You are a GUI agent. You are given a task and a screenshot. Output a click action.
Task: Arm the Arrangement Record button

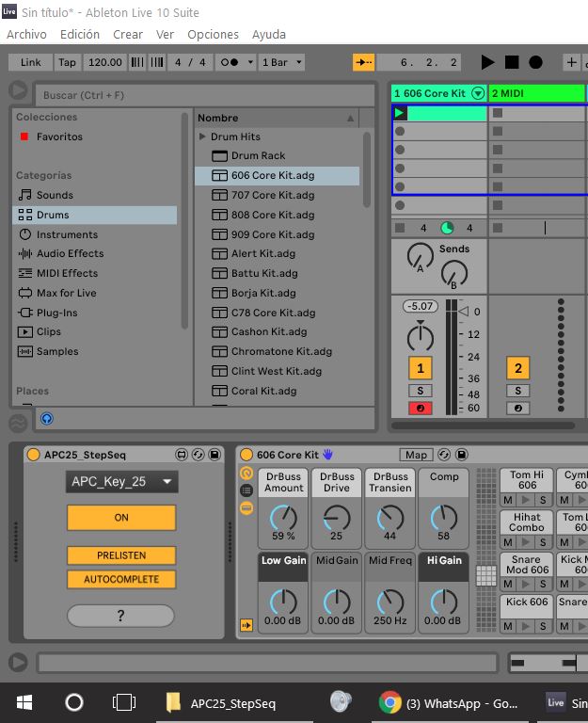click(535, 62)
